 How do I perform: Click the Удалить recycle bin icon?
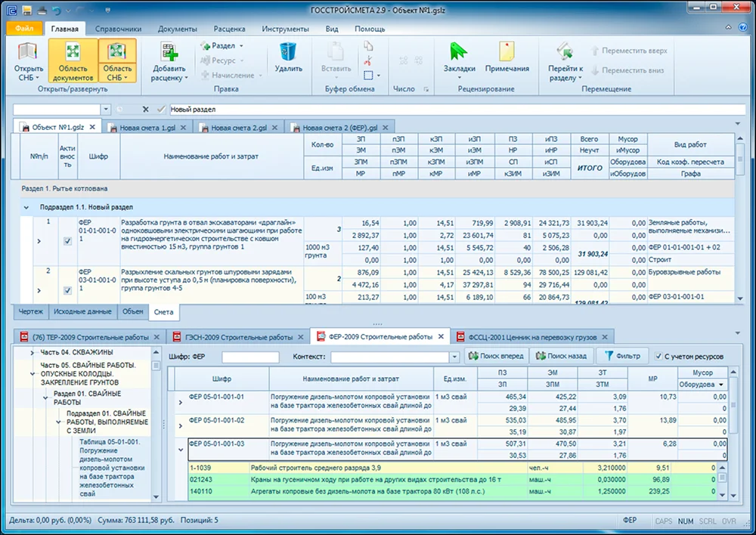288,52
